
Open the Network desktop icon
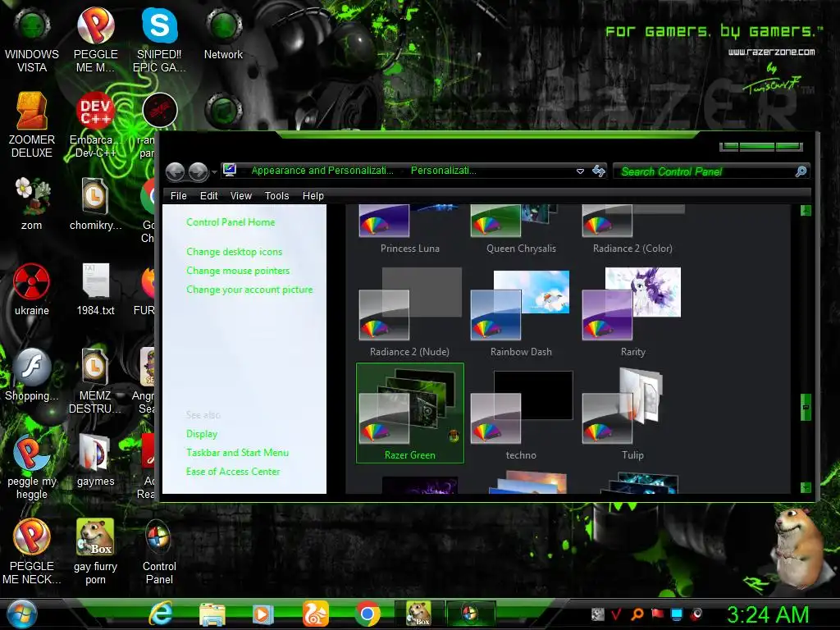(223, 34)
